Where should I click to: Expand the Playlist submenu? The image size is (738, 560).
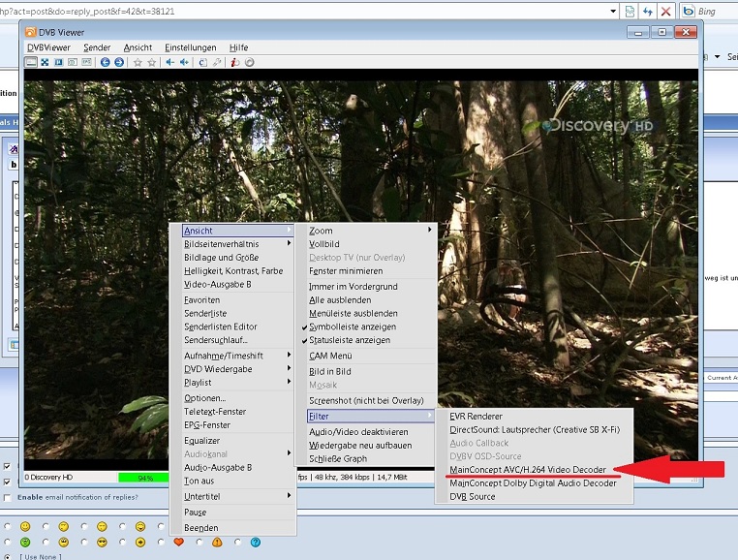click(237, 383)
